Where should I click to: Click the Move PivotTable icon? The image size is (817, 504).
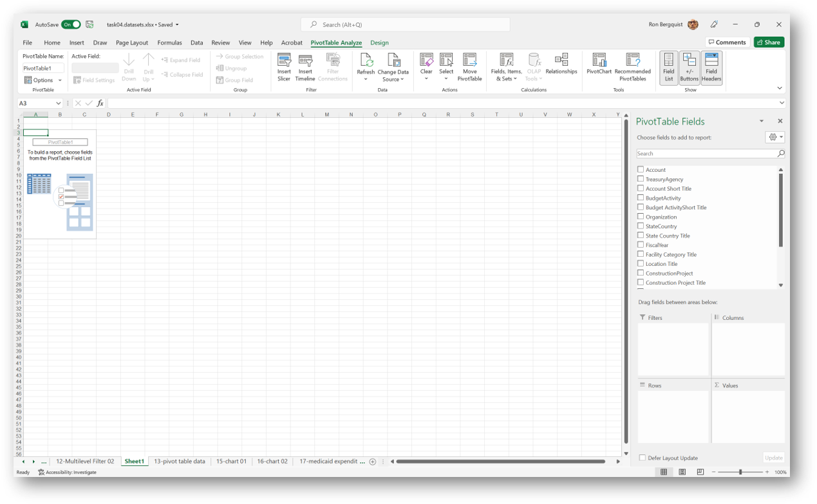[470, 64]
